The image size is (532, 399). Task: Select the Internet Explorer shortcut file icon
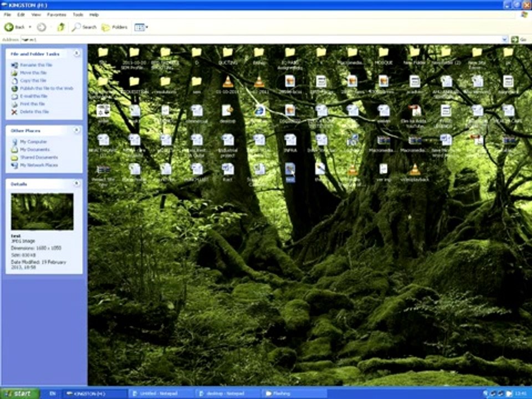[259, 111]
